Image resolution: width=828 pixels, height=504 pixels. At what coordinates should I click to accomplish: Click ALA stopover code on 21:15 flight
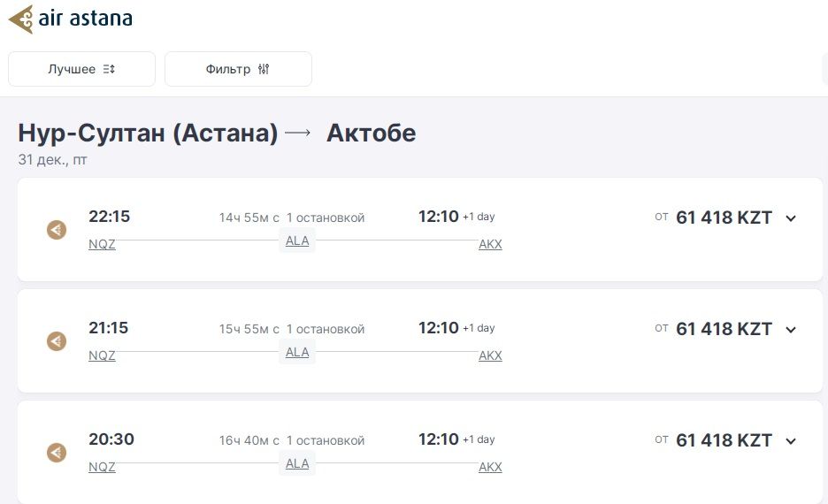(297, 352)
